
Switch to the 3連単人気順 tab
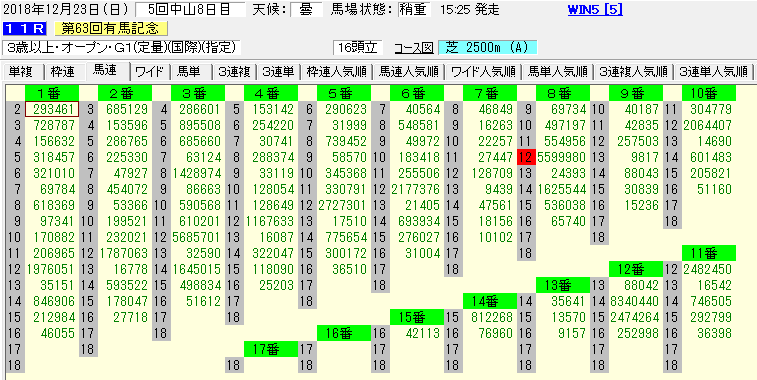tap(713, 72)
